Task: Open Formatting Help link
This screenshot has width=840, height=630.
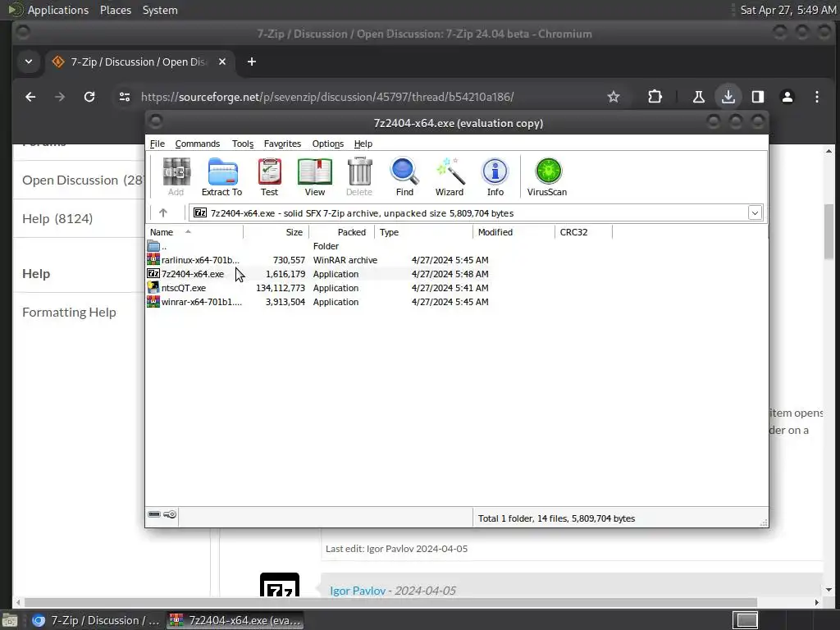Action: pyautogui.click(x=69, y=312)
